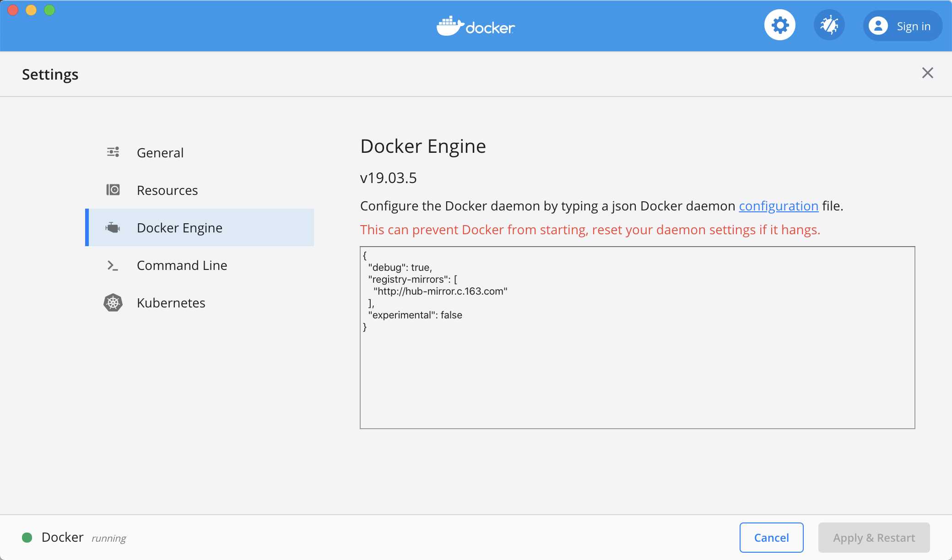The width and height of the screenshot is (952, 560).
Task: Click the Docker Engine sidebar icon
Action: click(113, 227)
